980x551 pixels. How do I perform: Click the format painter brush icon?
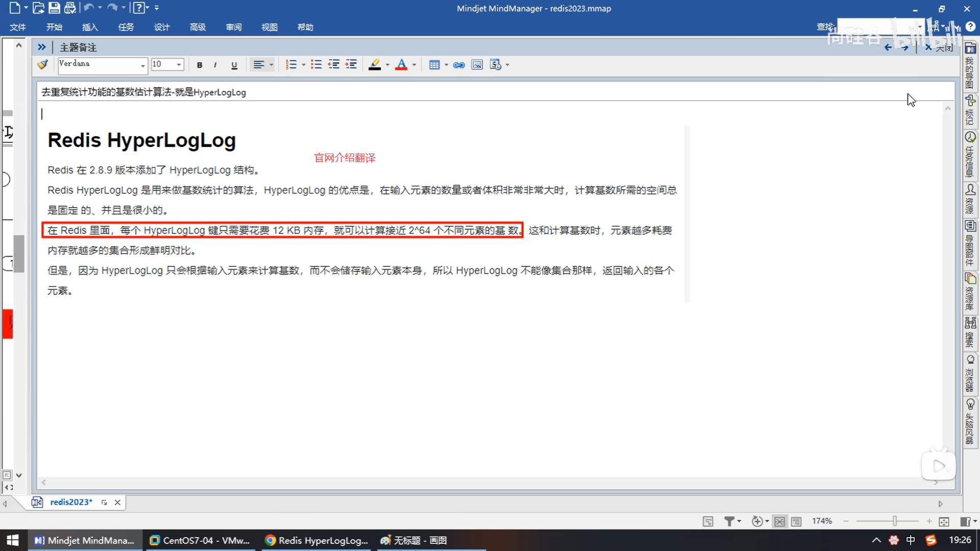pos(43,65)
